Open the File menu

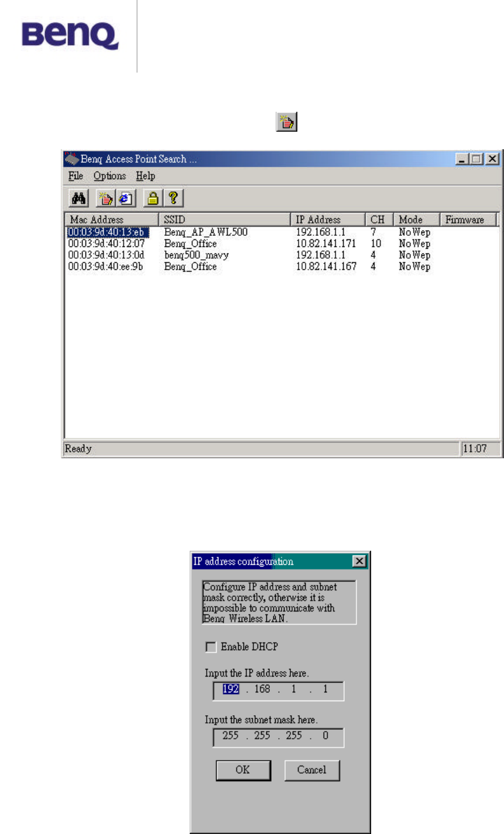coord(76,176)
